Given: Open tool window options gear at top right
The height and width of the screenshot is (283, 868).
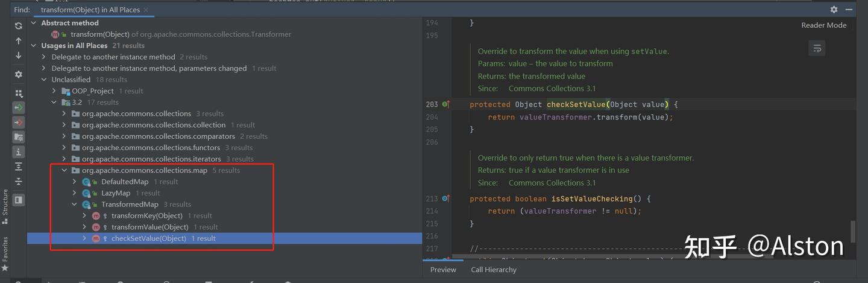Looking at the screenshot, I should [x=834, y=10].
